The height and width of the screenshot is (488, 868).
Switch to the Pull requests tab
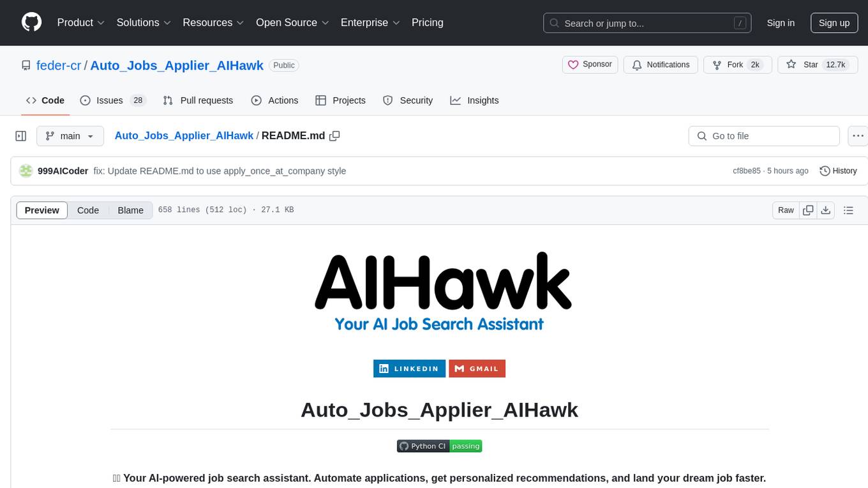198,100
